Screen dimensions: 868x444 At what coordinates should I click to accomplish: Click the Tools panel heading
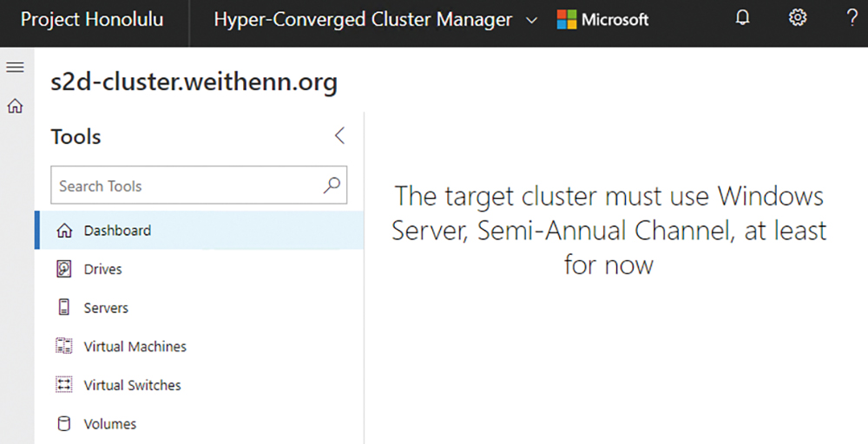coord(76,136)
